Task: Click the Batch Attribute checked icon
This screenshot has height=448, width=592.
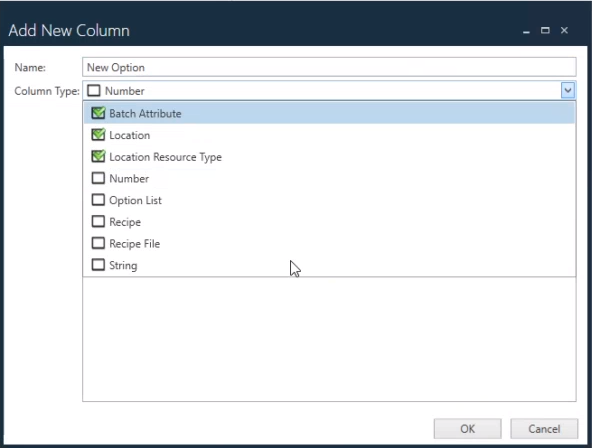Action: tap(98, 113)
